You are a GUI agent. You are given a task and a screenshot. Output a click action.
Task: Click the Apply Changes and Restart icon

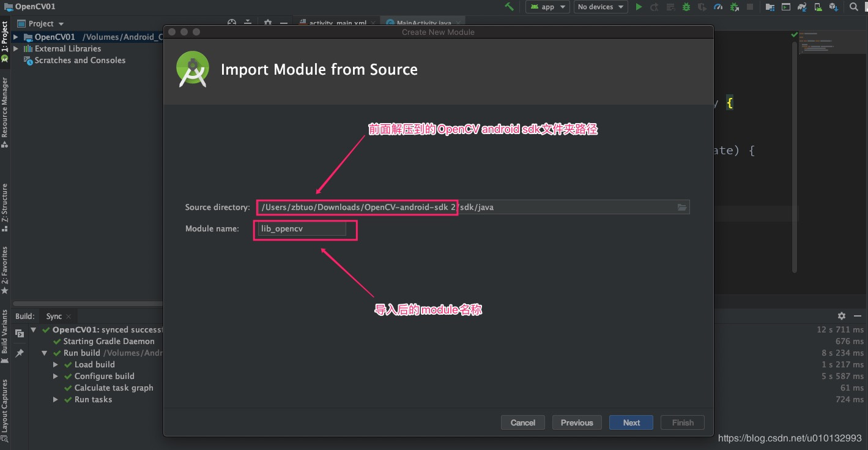[x=655, y=7]
